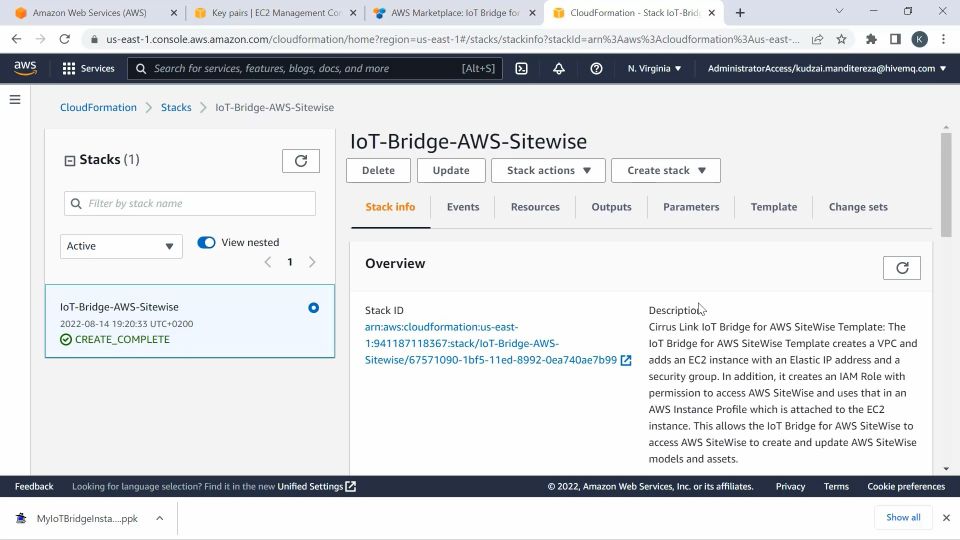Launch CloudShell from the top bar
960x540 pixels.
522,69
